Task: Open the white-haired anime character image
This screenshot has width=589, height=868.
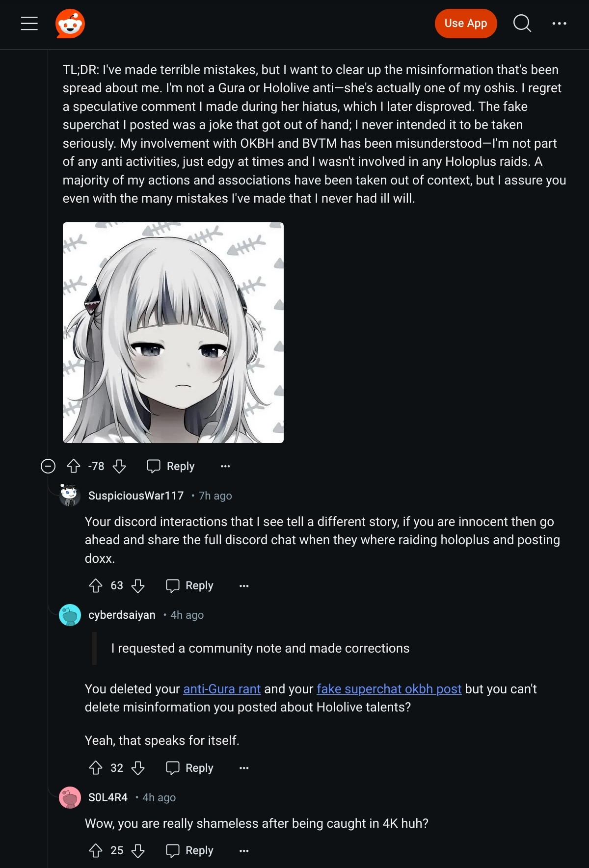Action: 173,333
